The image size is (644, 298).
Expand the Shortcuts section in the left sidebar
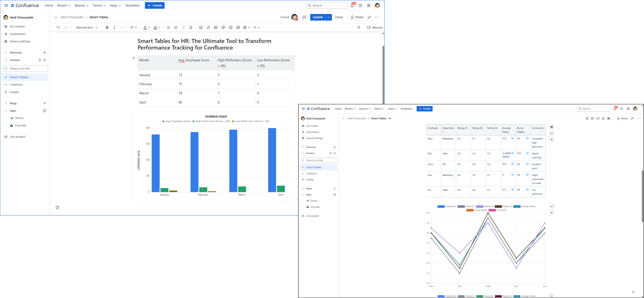coord(6,53)
